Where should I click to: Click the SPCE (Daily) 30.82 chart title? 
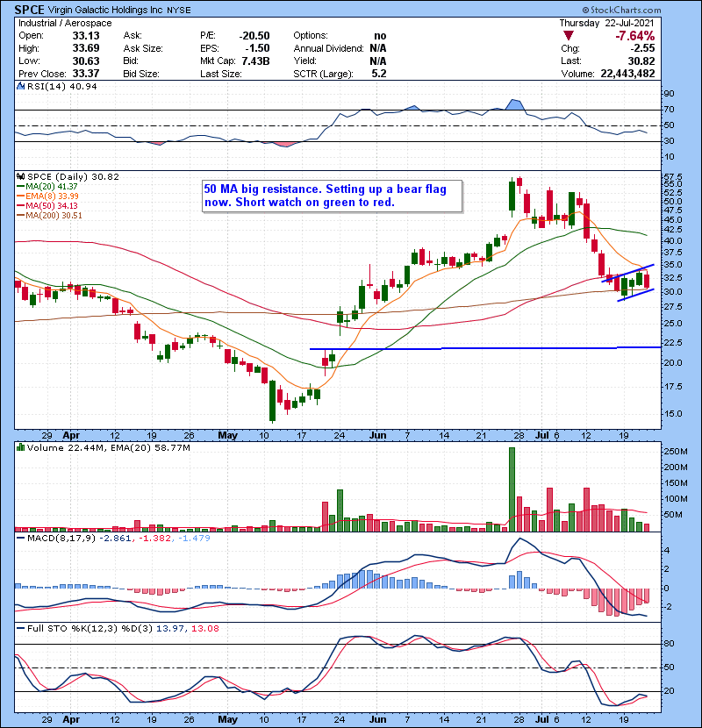[x=73, y=176]
